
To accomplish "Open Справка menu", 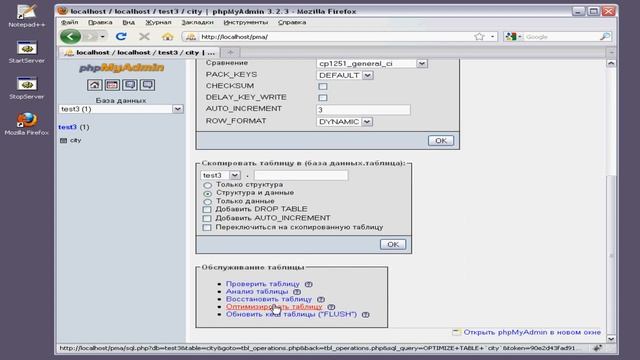I will pyautogui.click(x=292, y=22).
